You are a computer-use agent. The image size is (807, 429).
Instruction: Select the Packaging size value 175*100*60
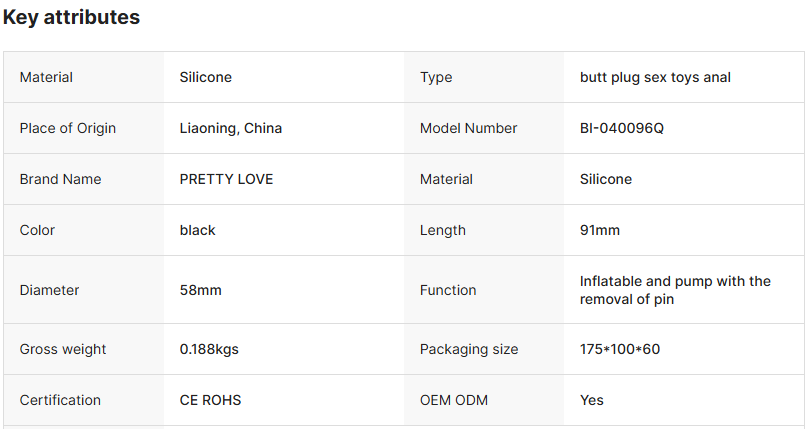(620, 349)
